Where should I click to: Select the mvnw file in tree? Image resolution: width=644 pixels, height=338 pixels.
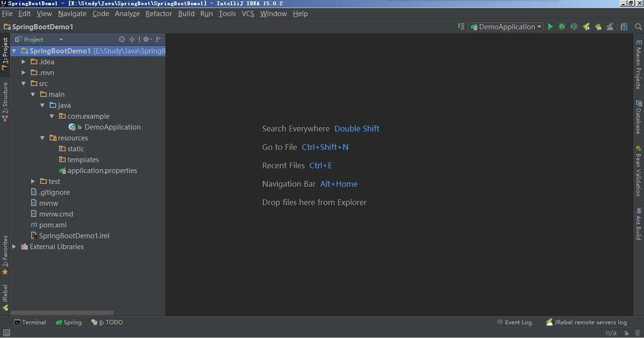tap(44, 203)
